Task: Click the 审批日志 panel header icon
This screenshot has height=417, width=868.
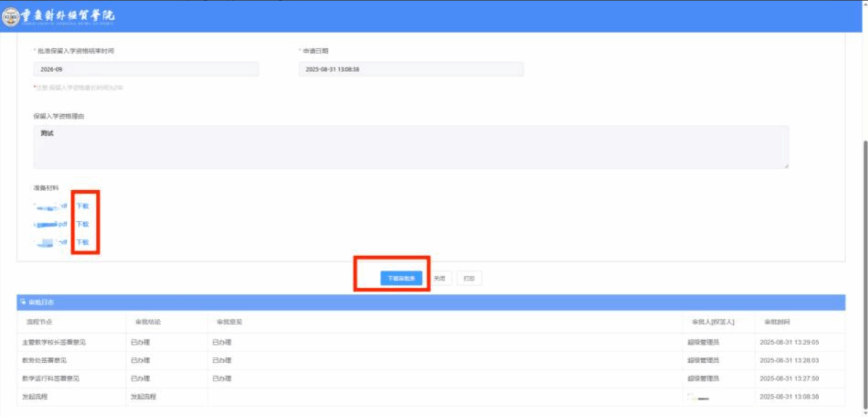Action: click(23, 302)
